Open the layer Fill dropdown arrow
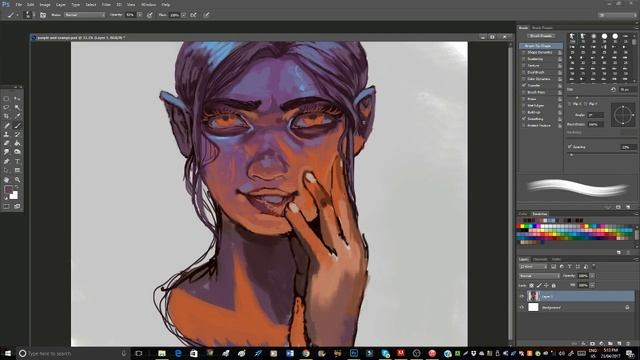The height and width of the screenshot is (360, 640). 592,285
